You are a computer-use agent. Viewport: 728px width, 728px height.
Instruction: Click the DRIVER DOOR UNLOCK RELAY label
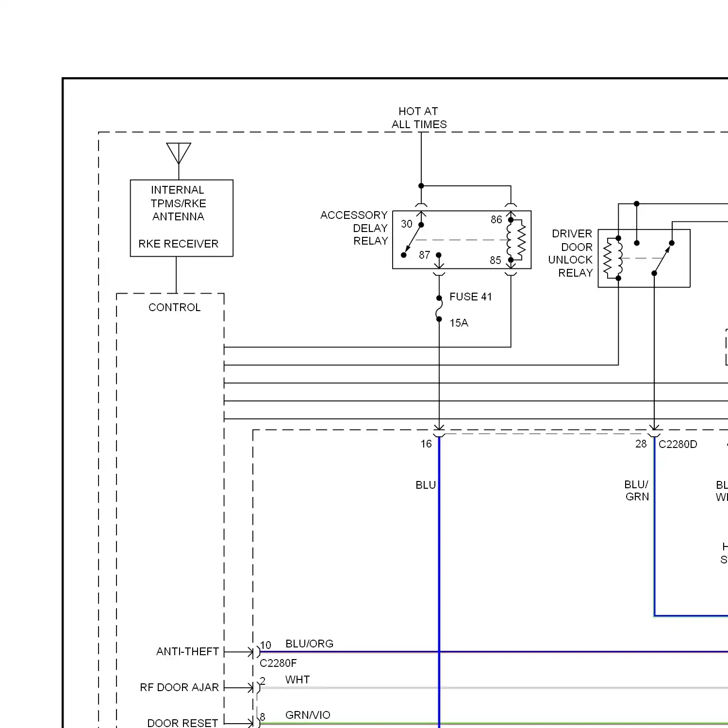pyautogui.click(x=571, y=253)
